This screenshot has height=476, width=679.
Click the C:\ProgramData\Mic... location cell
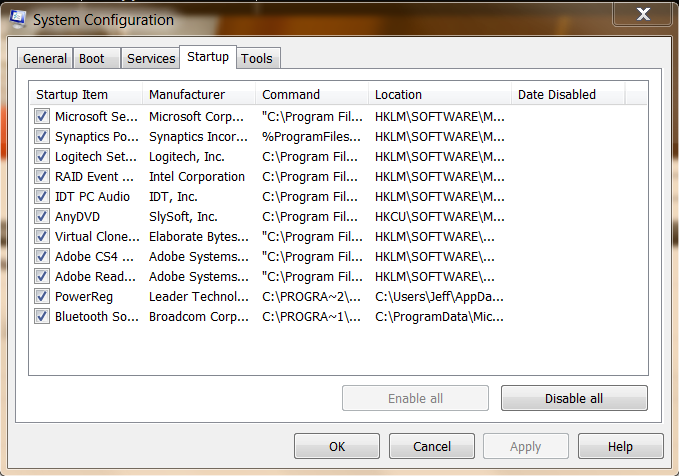tap(439, 317)
